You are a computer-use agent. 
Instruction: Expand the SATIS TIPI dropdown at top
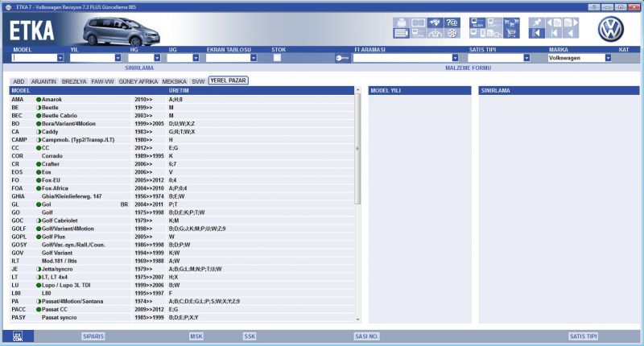coord(526,58)
